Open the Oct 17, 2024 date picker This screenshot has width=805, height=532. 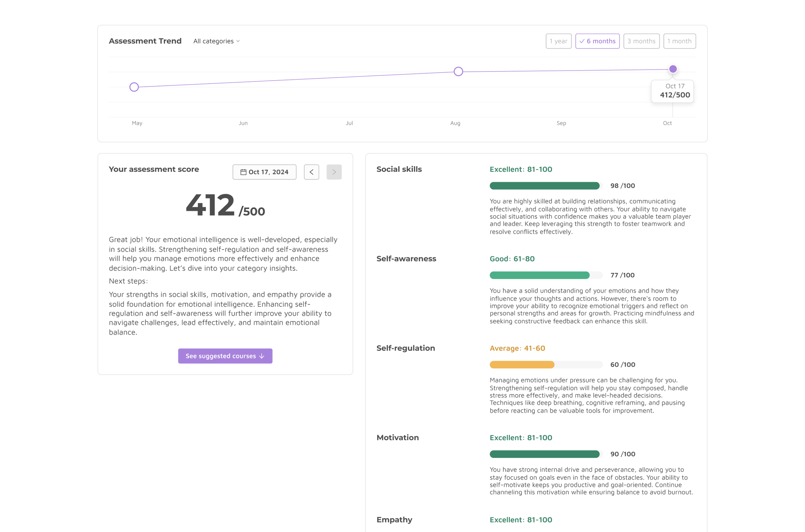tap(264, 172)
